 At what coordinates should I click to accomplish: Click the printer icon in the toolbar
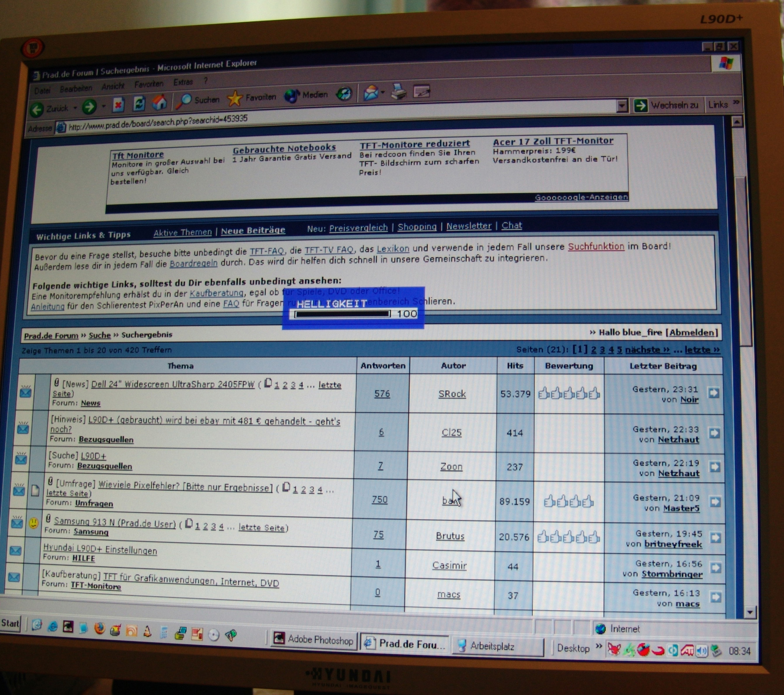398,92
